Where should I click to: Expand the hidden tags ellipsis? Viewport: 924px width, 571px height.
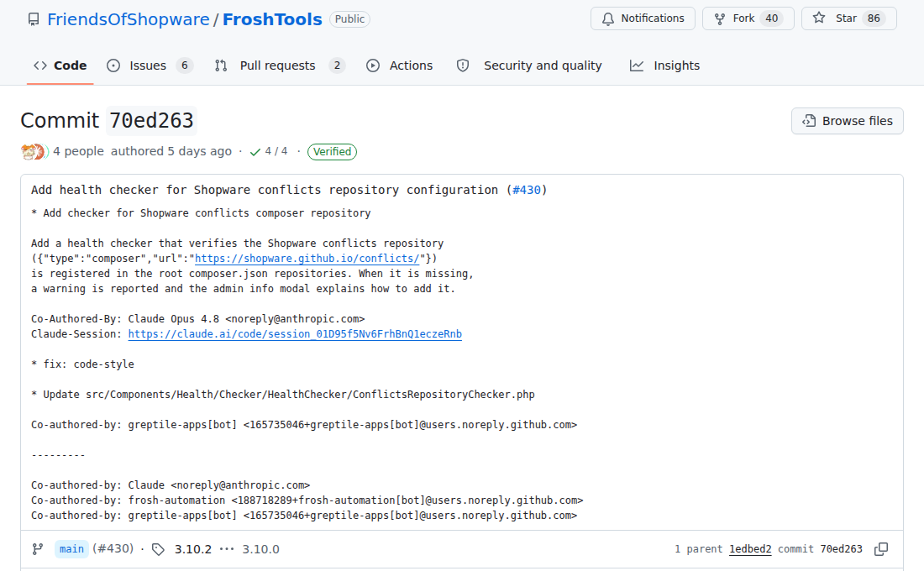[x=226, y=549]
